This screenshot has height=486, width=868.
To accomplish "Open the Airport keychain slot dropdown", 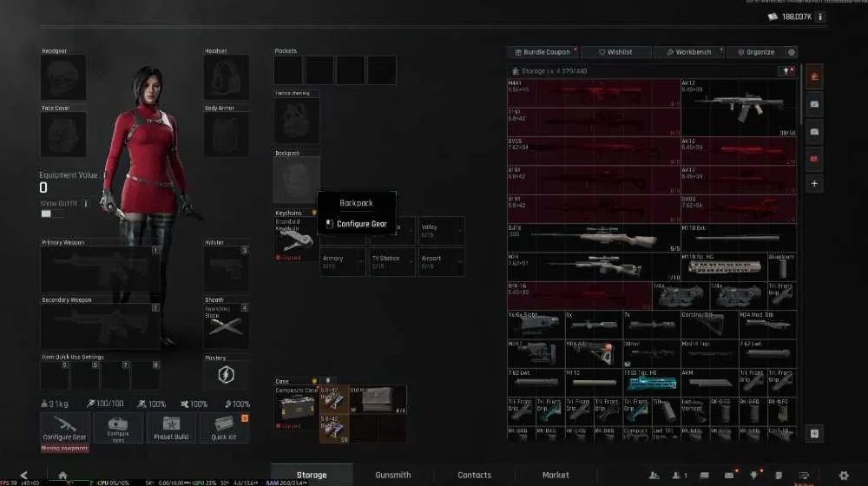I will click(441, 262).
